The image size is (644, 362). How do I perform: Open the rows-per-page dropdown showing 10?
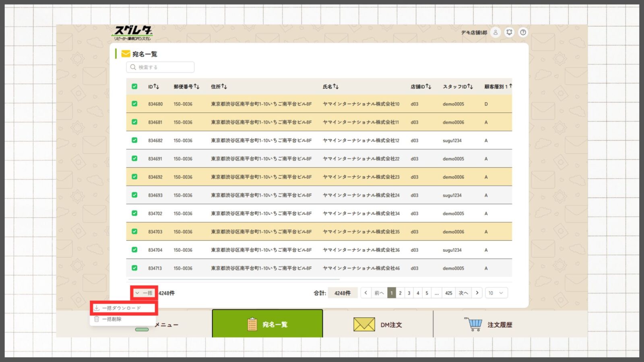pyautogui.click(x=496, y=293)
